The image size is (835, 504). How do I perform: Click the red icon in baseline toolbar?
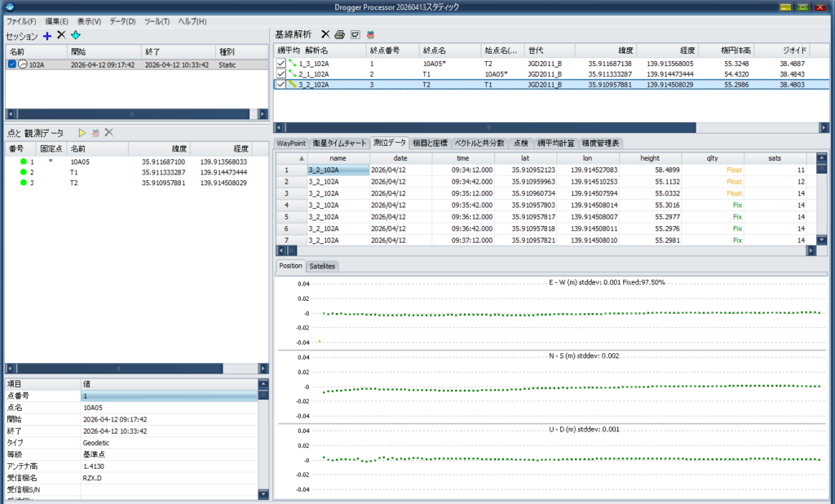[x=371, y=34]
